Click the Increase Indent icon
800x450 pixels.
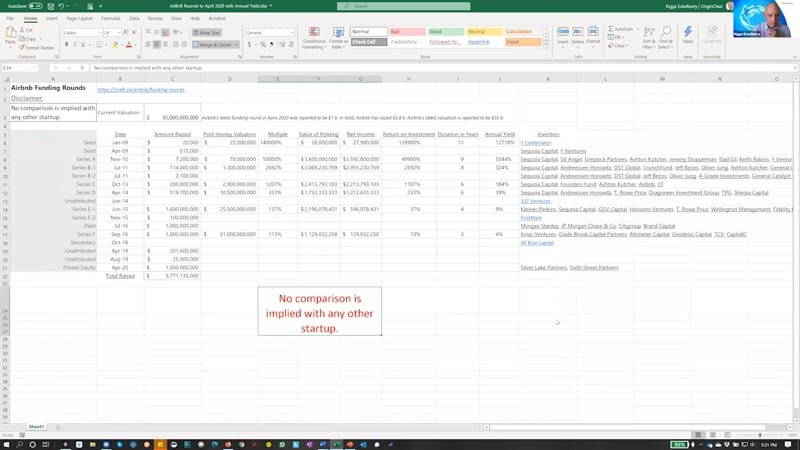184,45
